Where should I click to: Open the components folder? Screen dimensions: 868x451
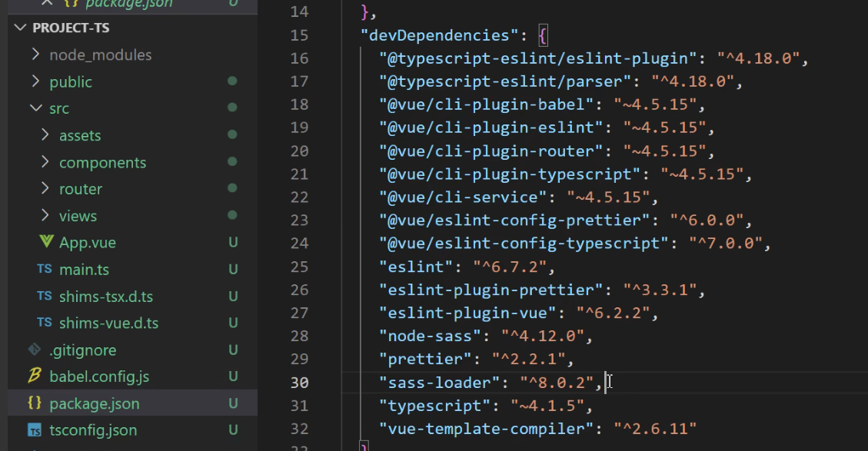pos(103,163)
